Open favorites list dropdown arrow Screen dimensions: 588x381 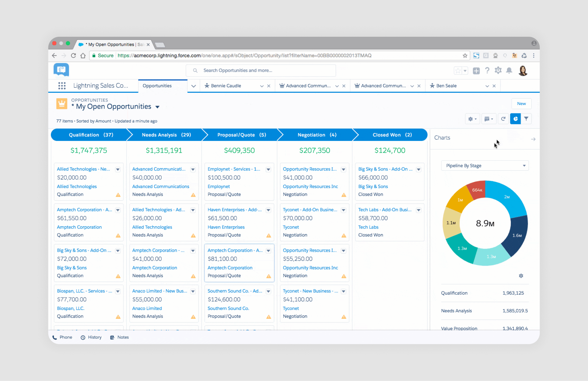pos(465,71)
